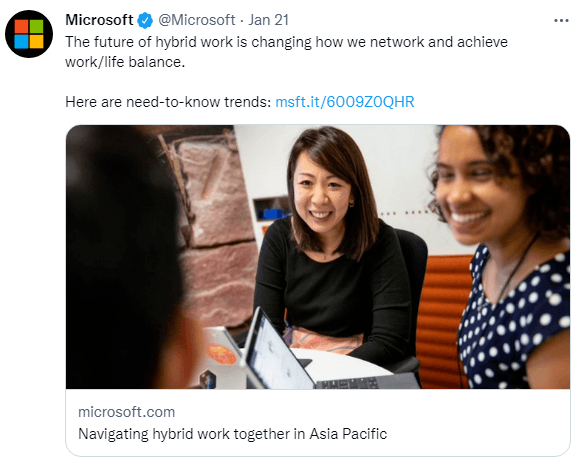Click the Microsoft display name
The height and width of the screenshot is (465, 583).
(x=99, y=20)
